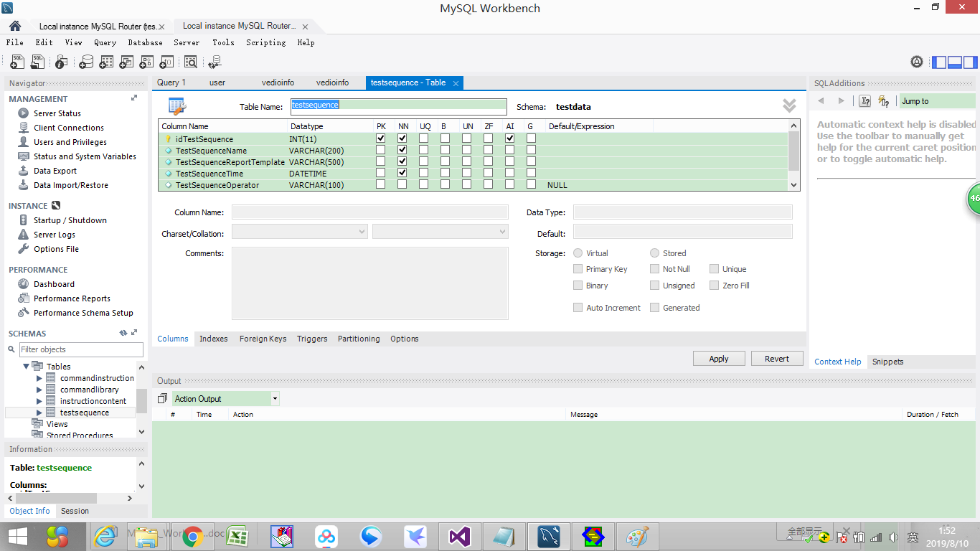Toggle NN checkbox for TestSequenceOperator row
The image size is (980, 551).
(x=402, y=184)
